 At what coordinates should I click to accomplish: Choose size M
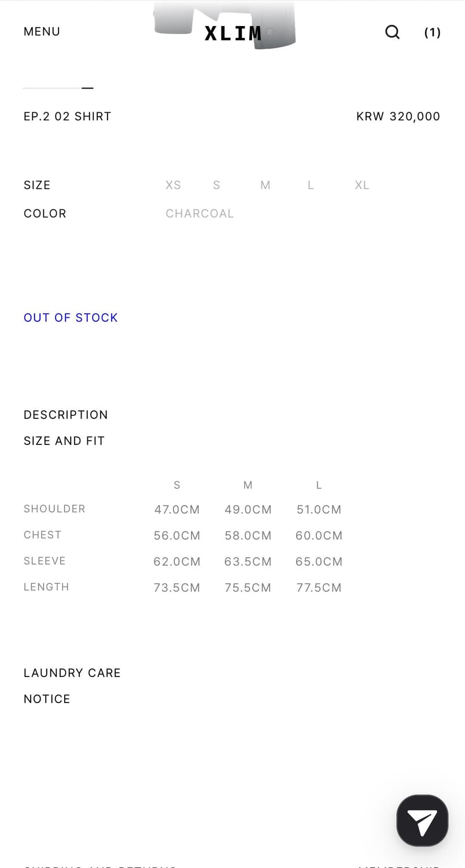point(265,185)
